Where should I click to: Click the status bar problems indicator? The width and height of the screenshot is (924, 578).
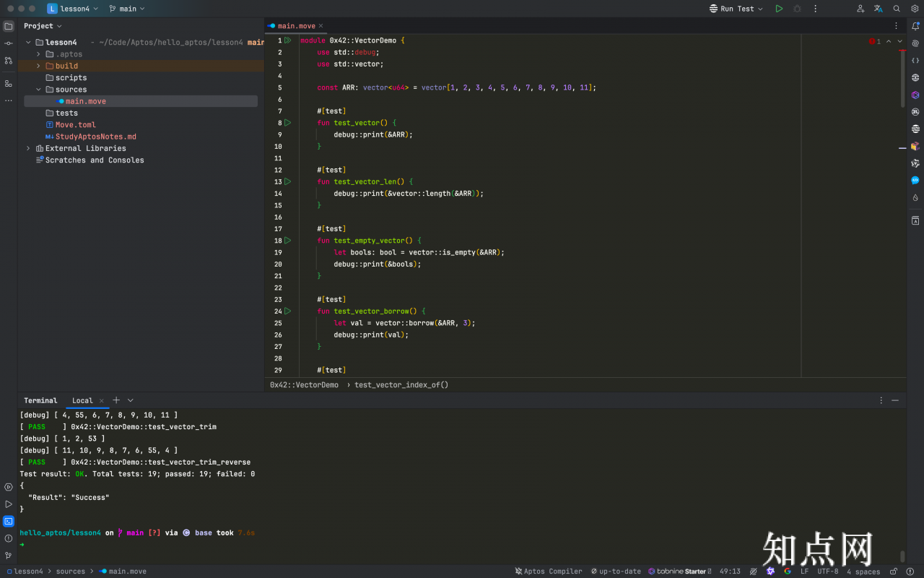click(912, 571)
